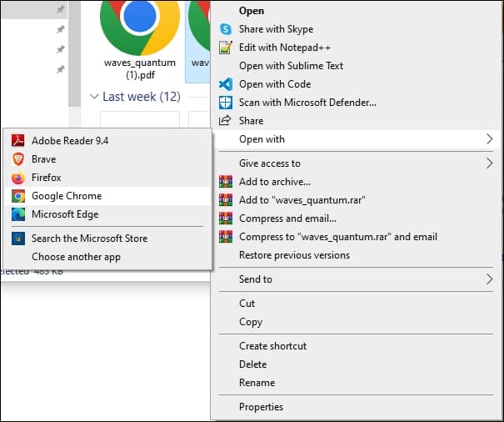The height and width of the screenshot is (422, 504).
Task: Click the Adobe Reader icon in submenu
Action: point(18,141)
